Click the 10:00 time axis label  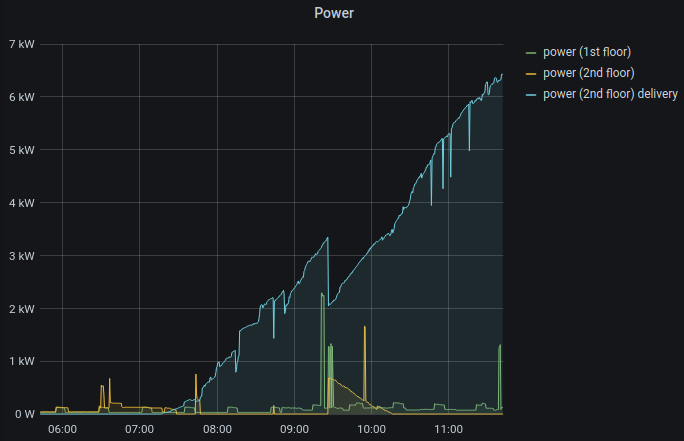point(372,429)
